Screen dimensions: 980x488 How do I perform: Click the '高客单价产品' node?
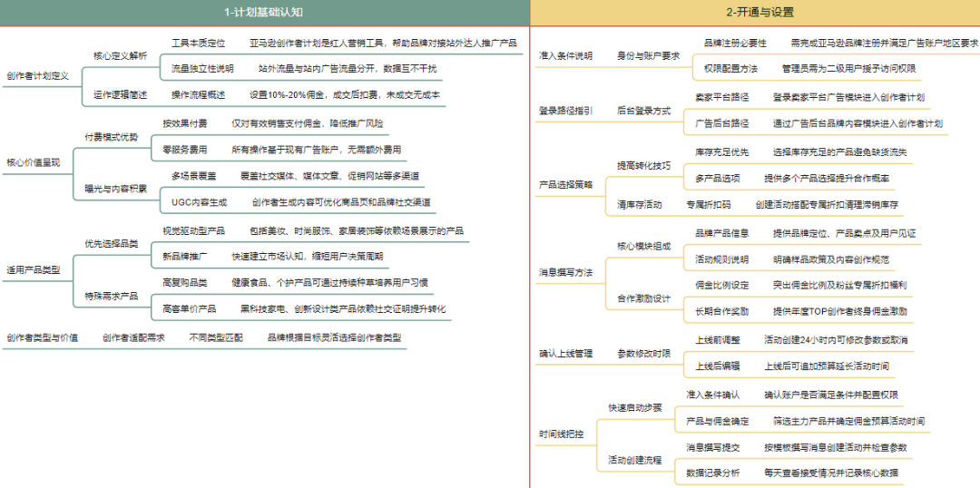pyautogui.click(x=189, y=308)
